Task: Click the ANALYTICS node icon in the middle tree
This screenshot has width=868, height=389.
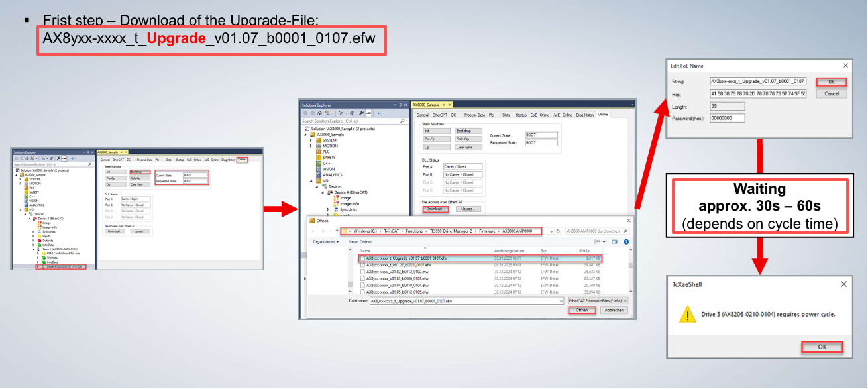Action: (319, 174)
